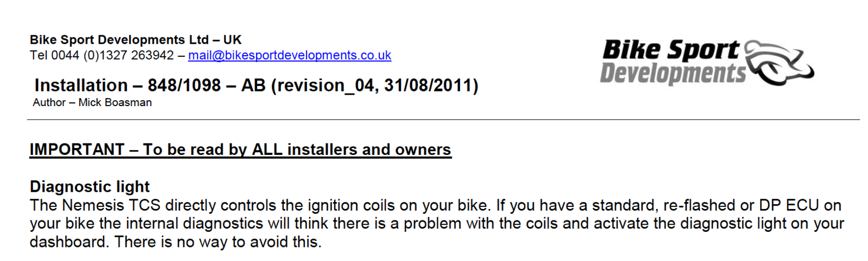
Task: Click the "Author – Mick Boasman" line
Action: pos(92,102)
